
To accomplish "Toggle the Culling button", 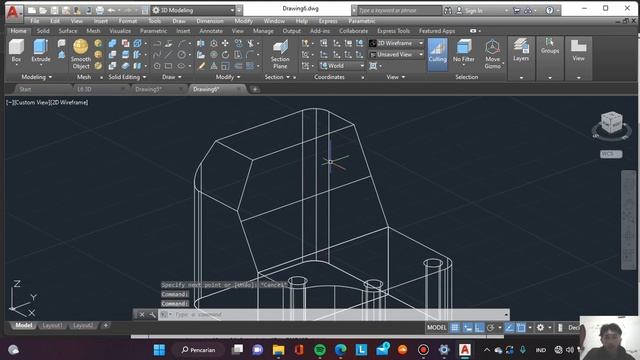I will (438, 54).
